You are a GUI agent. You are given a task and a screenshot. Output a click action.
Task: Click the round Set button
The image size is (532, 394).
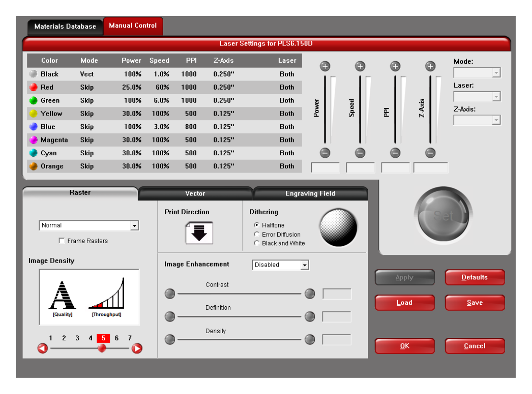click(443, 215)
